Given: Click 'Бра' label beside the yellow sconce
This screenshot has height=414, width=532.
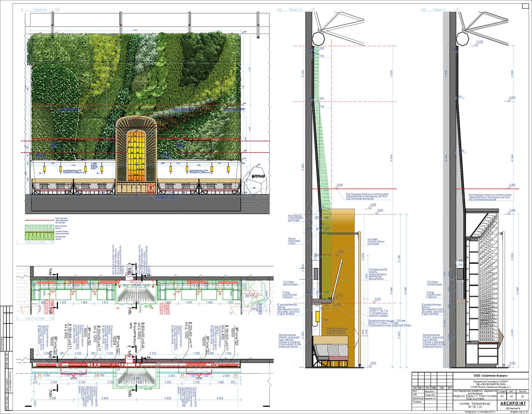Looking at the screenshot, I should tap(327, 320).
